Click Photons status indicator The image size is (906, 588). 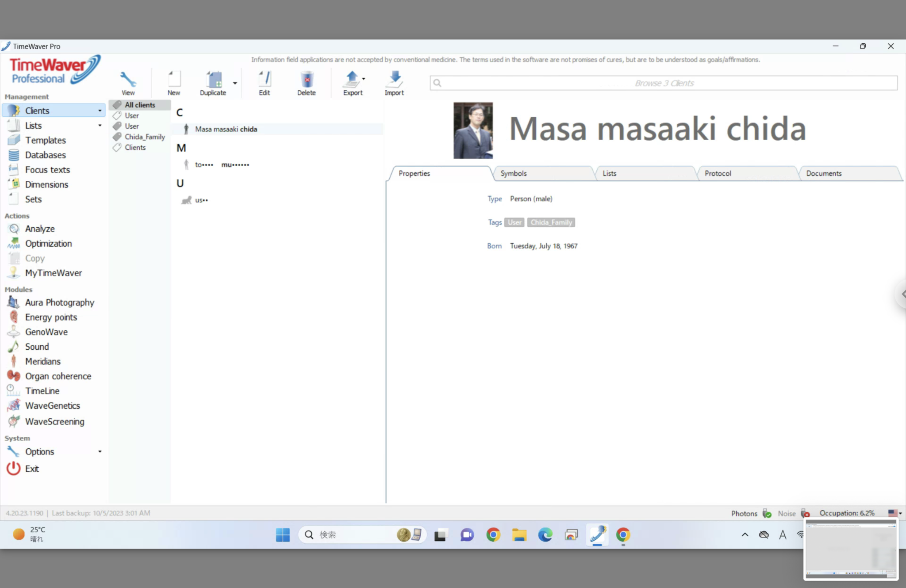(751, 513)
